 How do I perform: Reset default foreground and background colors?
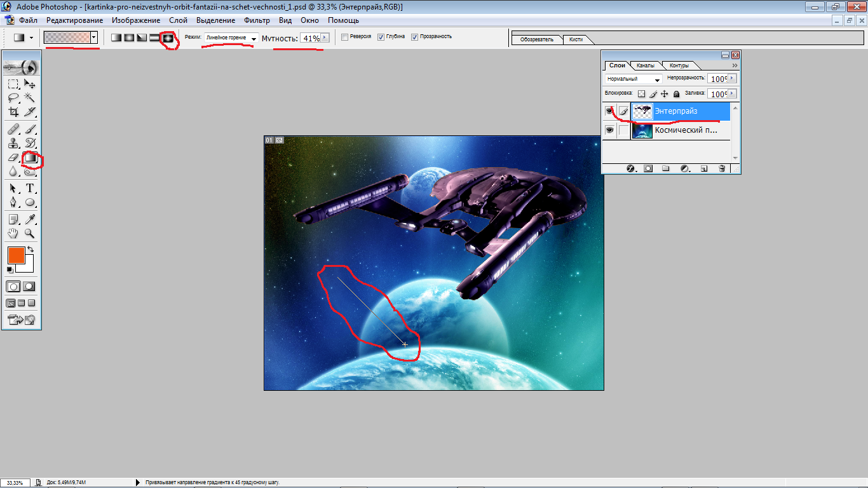pos(10,270)
